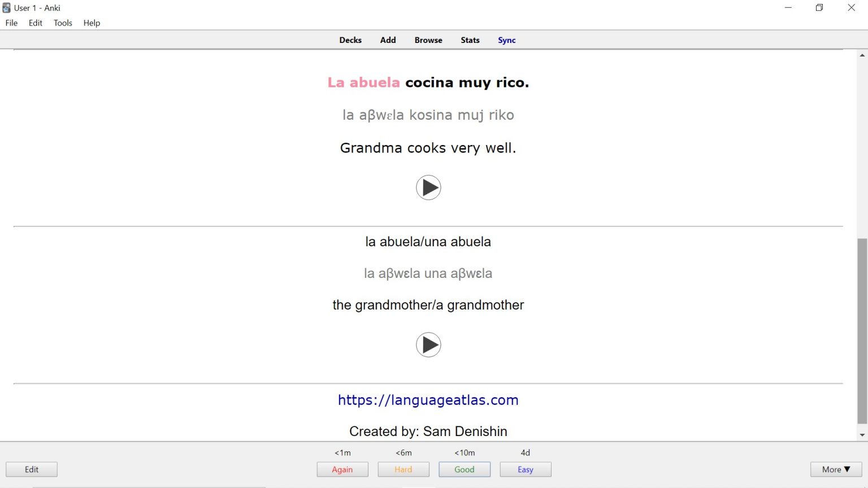868x488 pixels.
Task: Play audio for the grandma sentence
Action: (x=428, y=188)
